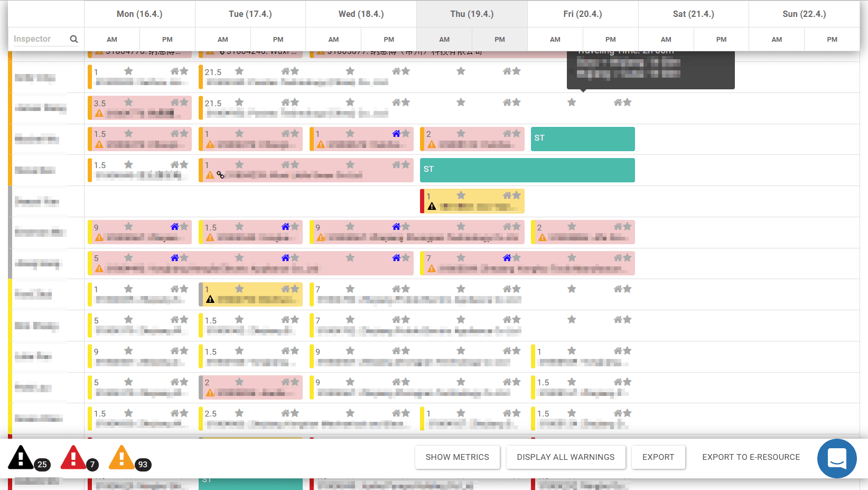Click the orange warning triangle showing 93
This screenshot has height=490, width=868.
click(x=122, y=457)
